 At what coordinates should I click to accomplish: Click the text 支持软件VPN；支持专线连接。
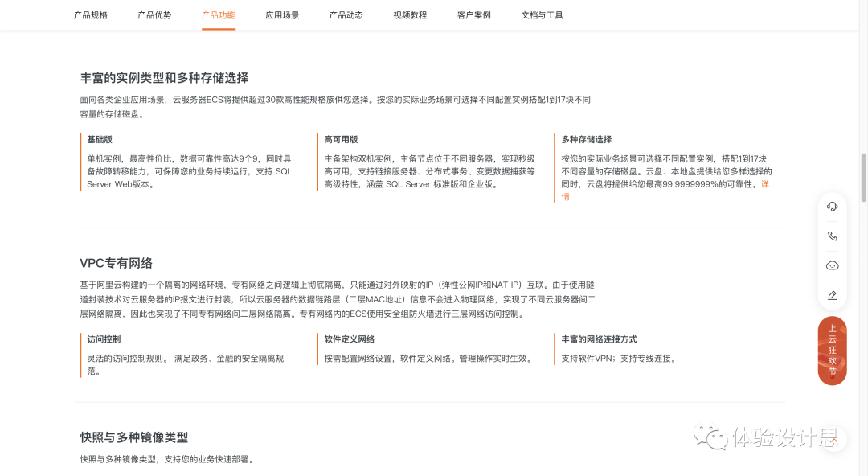(x=619, y=359)
